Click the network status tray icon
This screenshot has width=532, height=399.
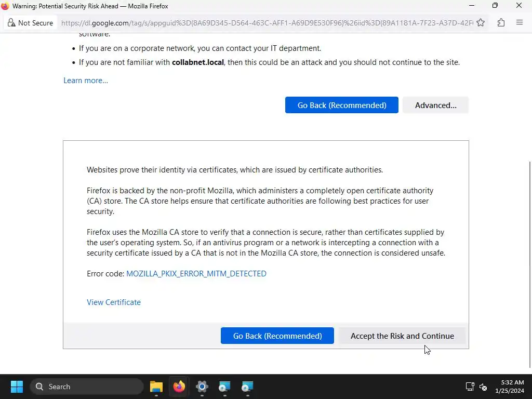pyautogui.click(x=470, y=387)
